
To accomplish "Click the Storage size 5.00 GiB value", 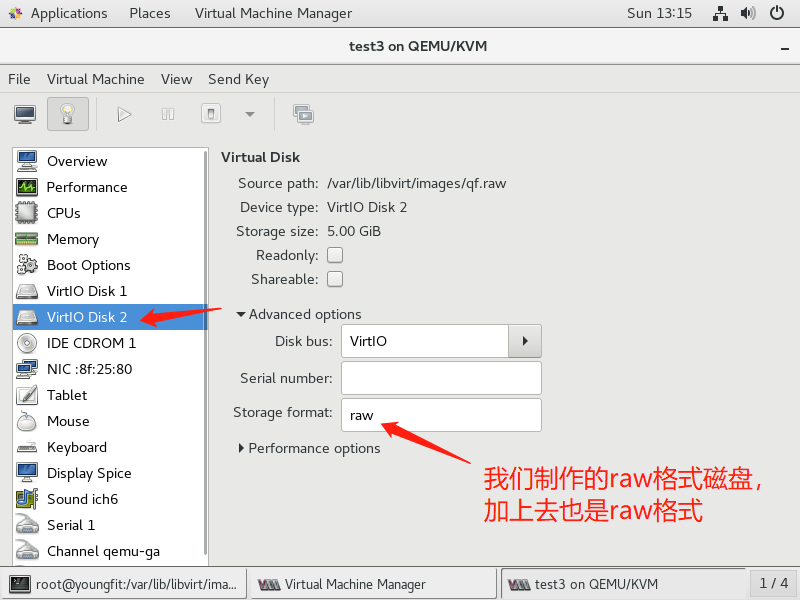I will click(354, 232).
